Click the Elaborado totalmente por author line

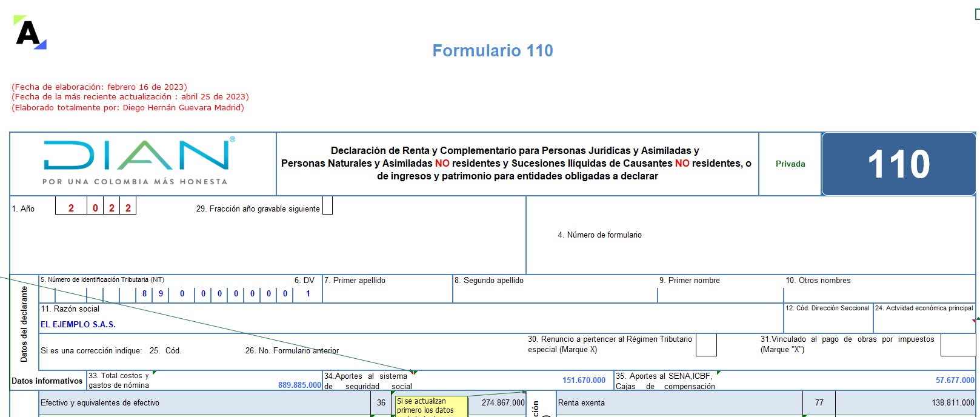128,107
